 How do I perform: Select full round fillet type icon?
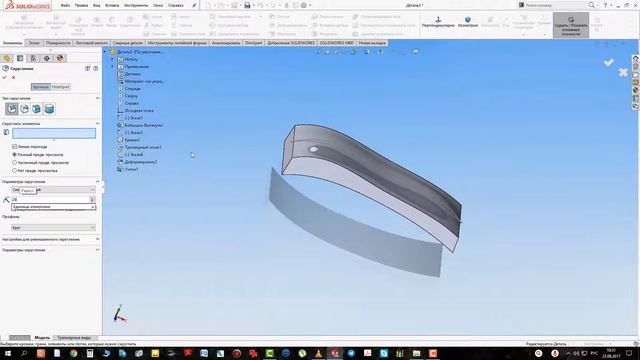pyautogui.click(x=49, y=109)
